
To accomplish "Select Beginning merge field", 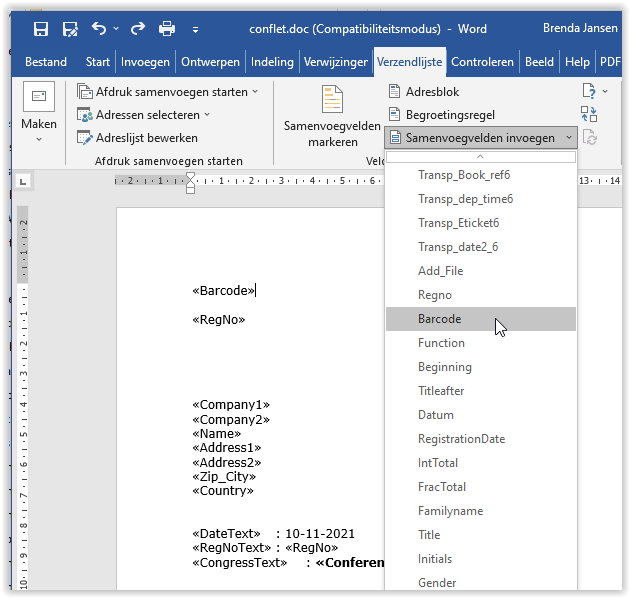I will pos(481,367).
